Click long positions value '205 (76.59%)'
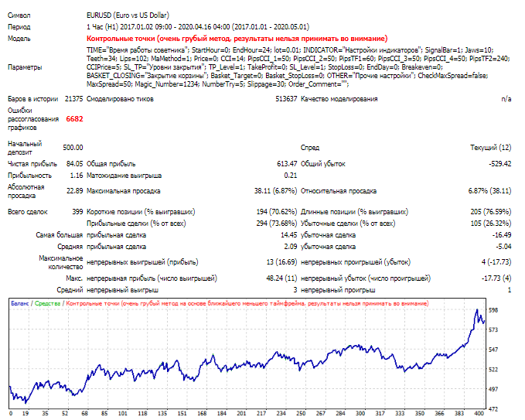Image resolution: width=525 pixels, height=420 pixels. [x=490, y=212]
